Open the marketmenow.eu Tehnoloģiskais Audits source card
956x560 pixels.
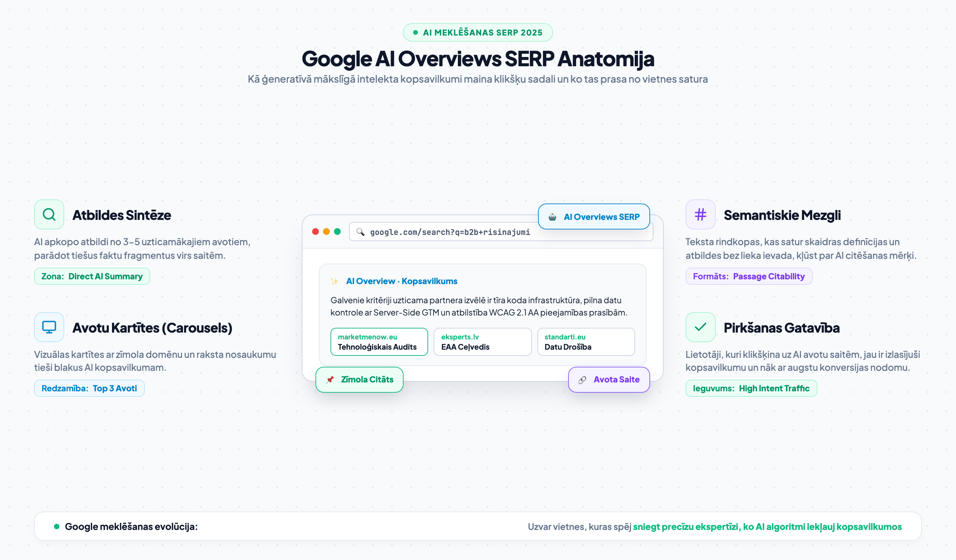[379, 342]
